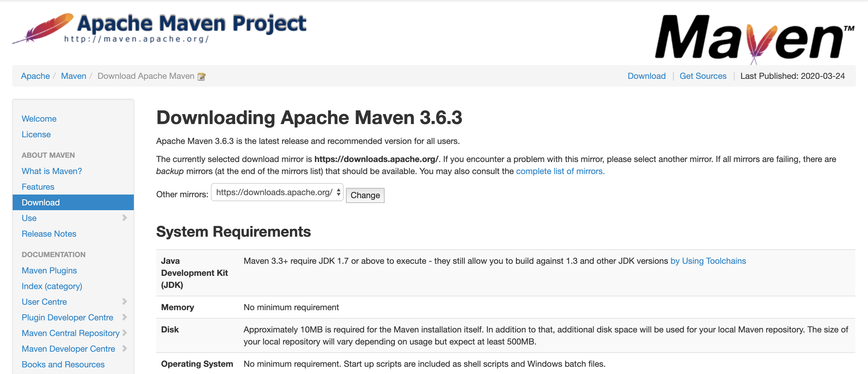
Task: Expand the Use sidebar section
Action: tap(125, 218)
